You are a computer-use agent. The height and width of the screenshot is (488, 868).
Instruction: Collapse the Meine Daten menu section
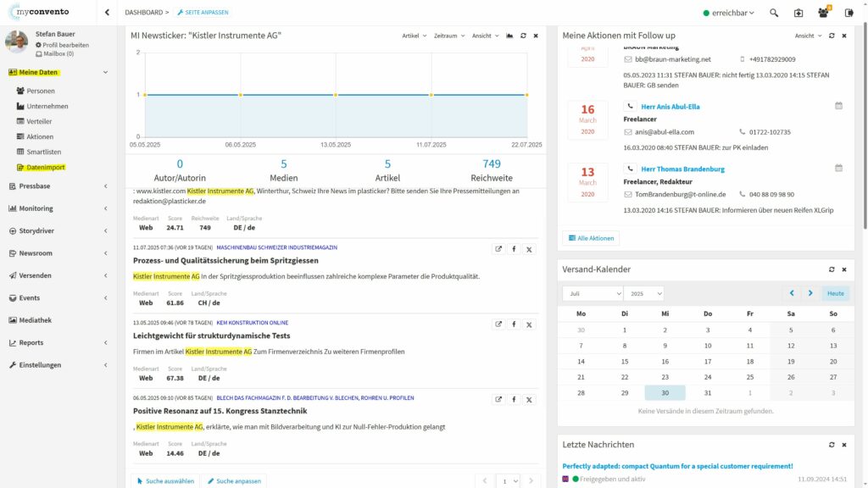click(x=58, y=73)
